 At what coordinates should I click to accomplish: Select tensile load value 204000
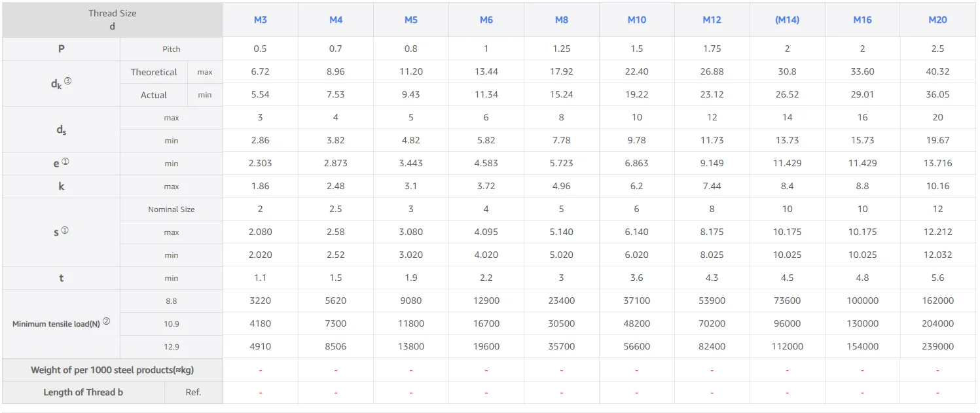coord(938,323)
